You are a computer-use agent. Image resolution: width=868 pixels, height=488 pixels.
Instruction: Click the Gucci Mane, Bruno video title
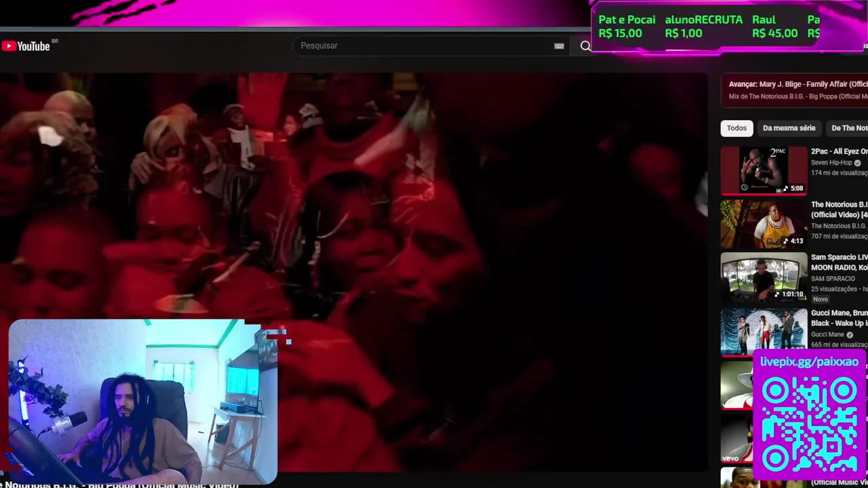[839, 318]
